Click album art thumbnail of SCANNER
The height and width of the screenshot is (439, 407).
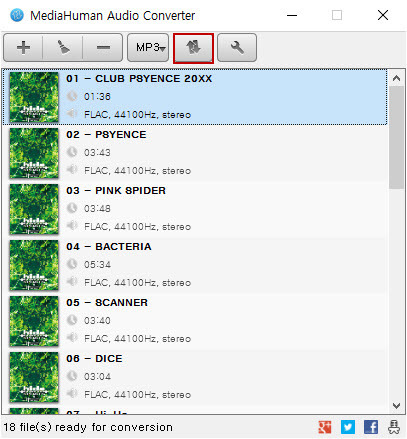tap(34, 321)
